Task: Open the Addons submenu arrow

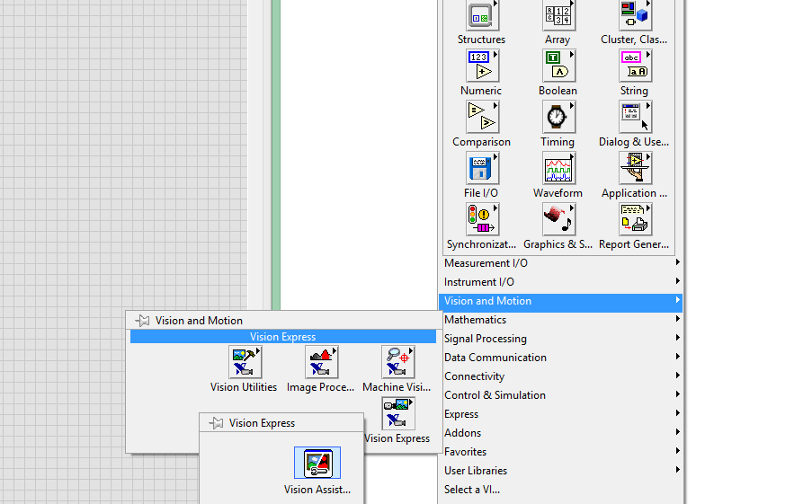Action: click(677, 432)
